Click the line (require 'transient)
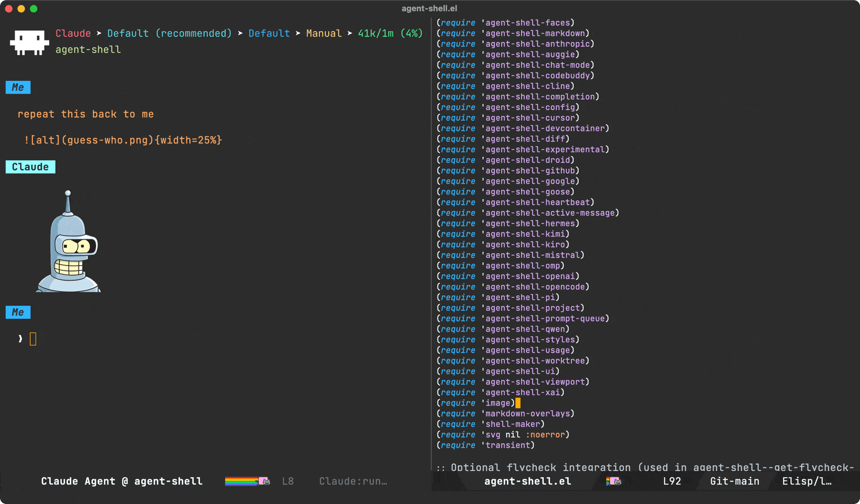The image size is (860, 504). (486, 446)
